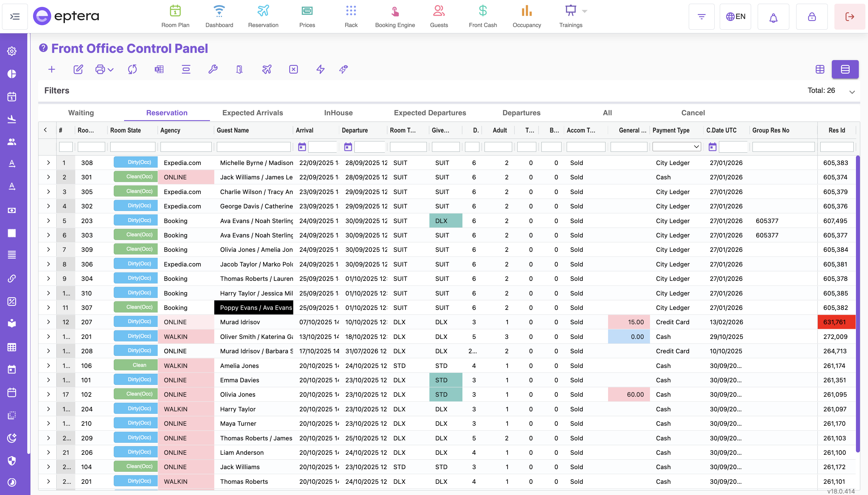Viewport: 868px width, 495px height.
Task: Open the Booking Engine
Action: coord(395,16)
